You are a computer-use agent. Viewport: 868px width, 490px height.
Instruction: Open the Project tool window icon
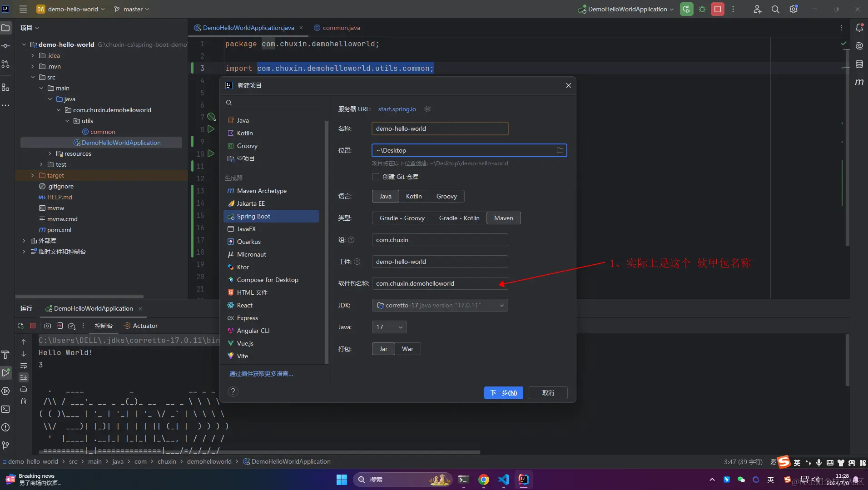tap(5, 28)
